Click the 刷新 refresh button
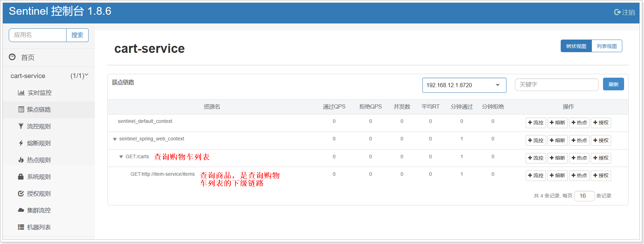644x244 pixels. click(613, 84)
